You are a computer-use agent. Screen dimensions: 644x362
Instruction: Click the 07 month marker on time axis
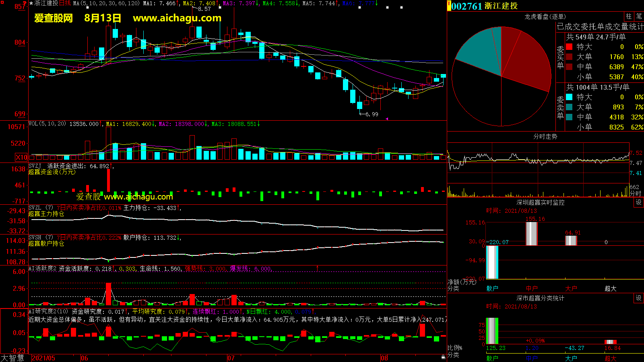click(x=231, y=358)
